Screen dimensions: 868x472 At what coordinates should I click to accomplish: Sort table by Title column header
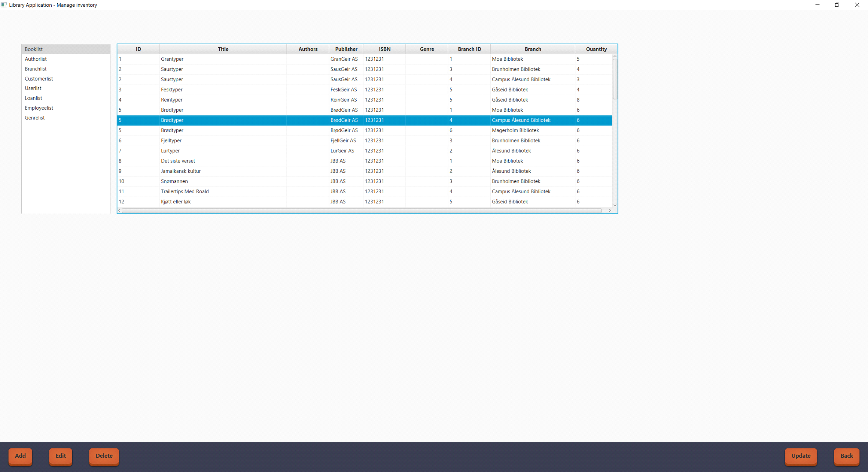tap(223, 49)
